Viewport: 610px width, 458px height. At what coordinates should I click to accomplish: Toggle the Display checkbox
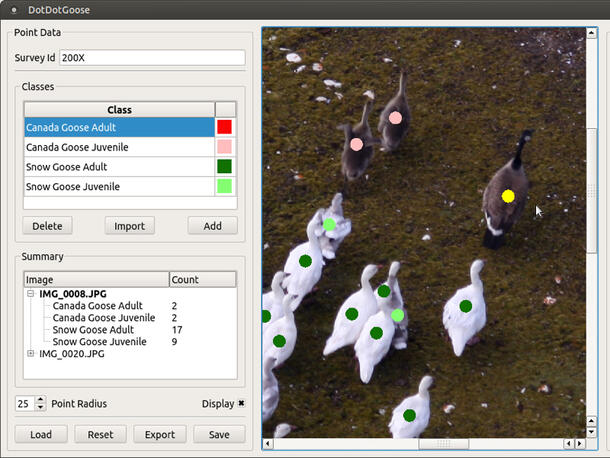click(241, 403)
